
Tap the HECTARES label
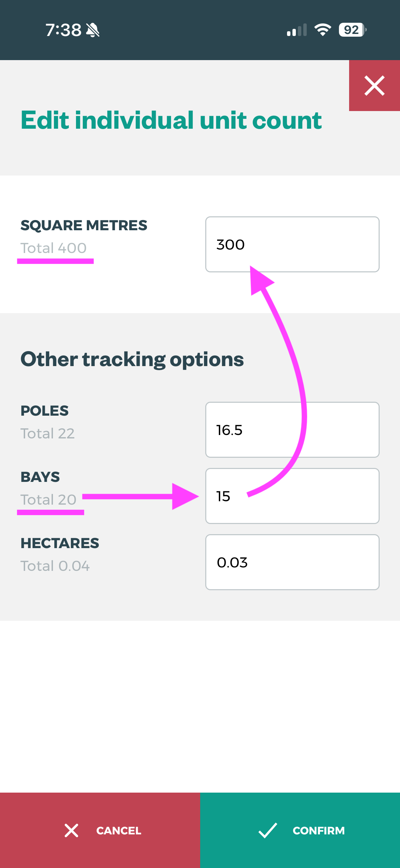pyautogui.click(x=60, y=543)
